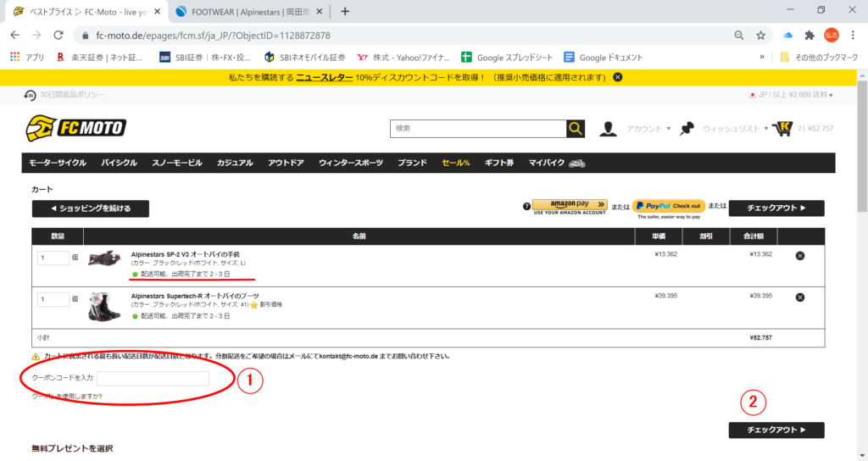Open the Snowmobile menu

(x=177, y=163)
